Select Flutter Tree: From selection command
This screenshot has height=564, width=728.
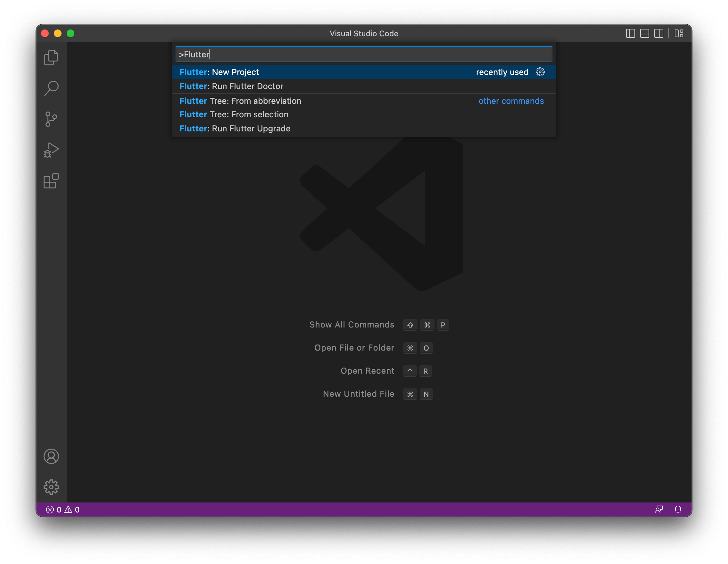point(364,114)
